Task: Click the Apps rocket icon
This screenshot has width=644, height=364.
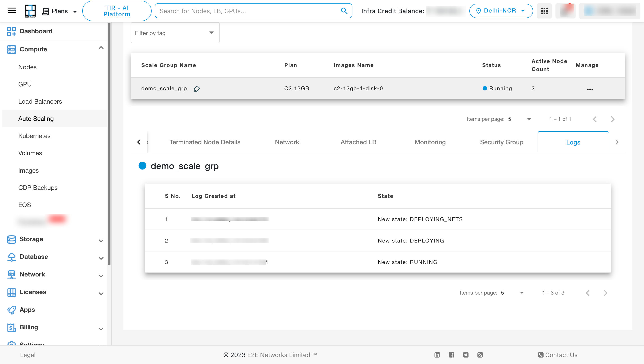Action: click(x=11, y=310)
